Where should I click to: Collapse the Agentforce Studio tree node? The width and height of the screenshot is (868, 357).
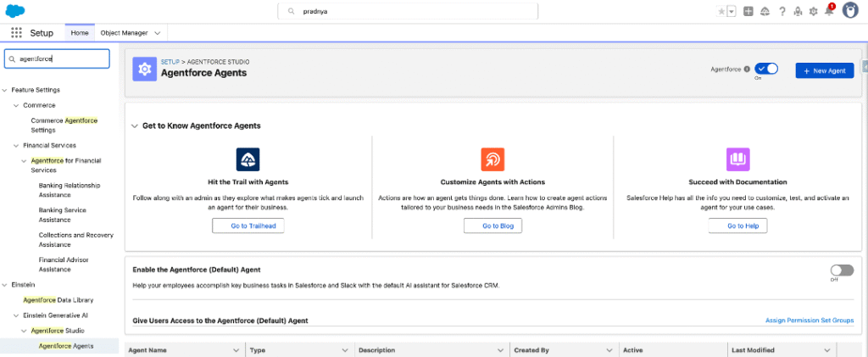(25, 331)
